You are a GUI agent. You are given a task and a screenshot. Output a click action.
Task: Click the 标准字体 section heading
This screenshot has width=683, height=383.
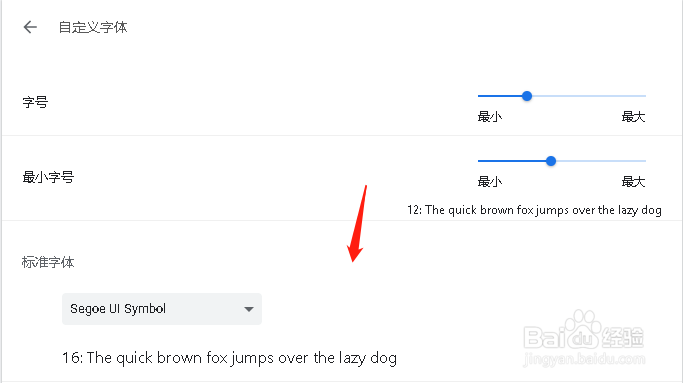(x=48, y=262)
